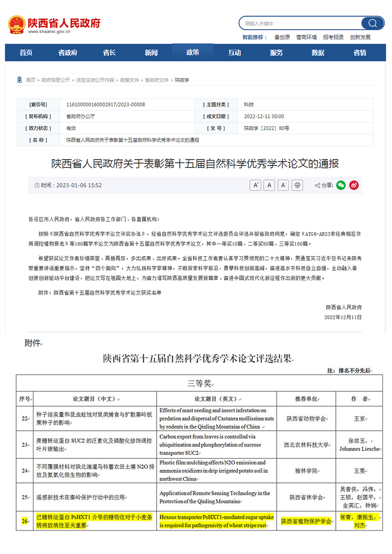This screenshot has height=554, width=392.
Task: Select index number 11610000016002917/2023-00008
Action: (x=105, y=105)
